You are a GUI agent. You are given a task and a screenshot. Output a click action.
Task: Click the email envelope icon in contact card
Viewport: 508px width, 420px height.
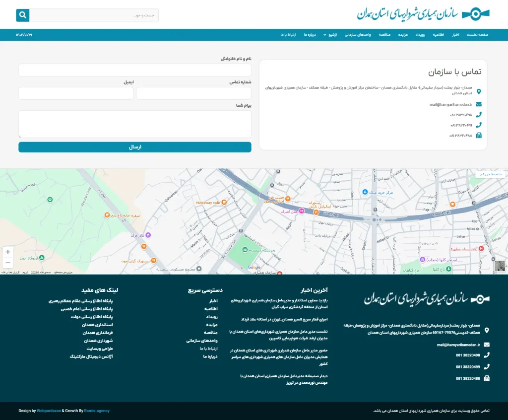click(478, 104)
